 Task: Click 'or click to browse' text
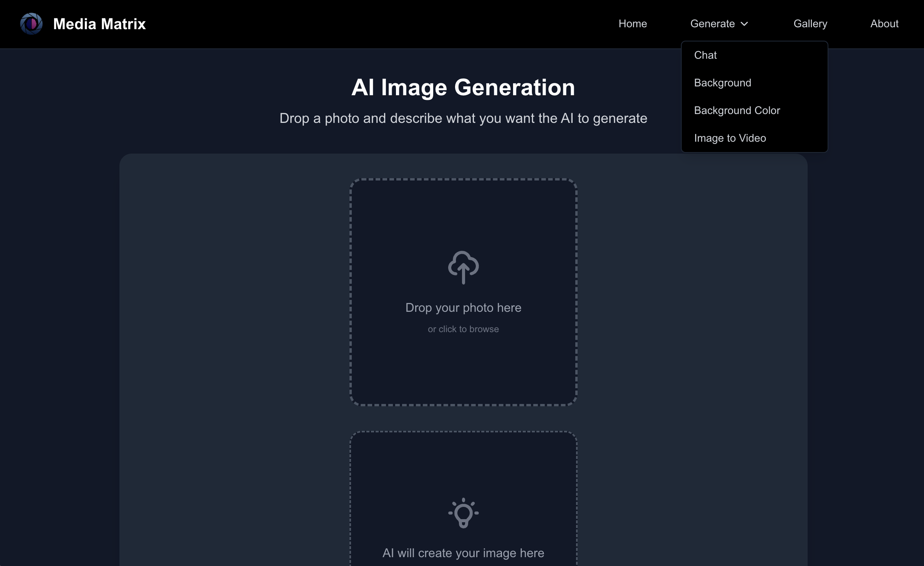[x=463, y=329]
